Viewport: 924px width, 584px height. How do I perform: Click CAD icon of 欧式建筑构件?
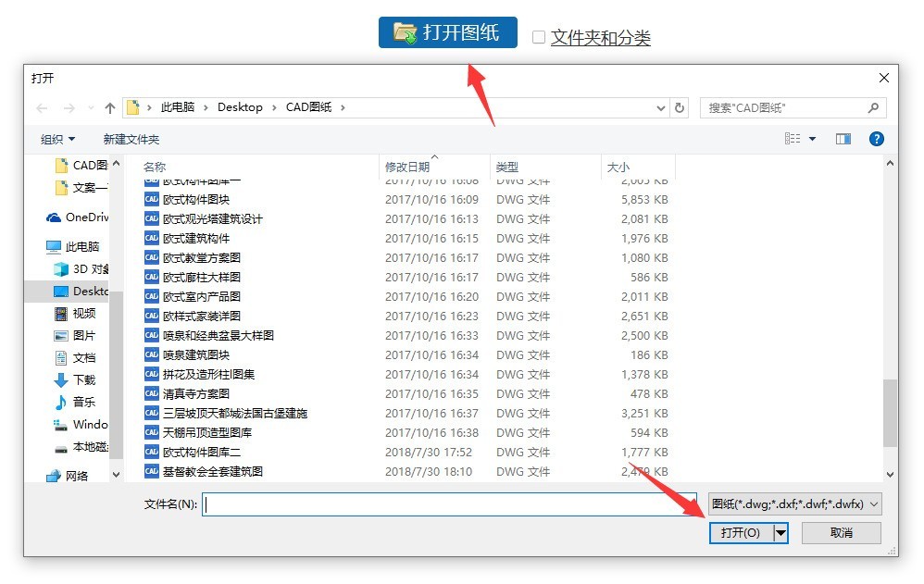point(152,238)
